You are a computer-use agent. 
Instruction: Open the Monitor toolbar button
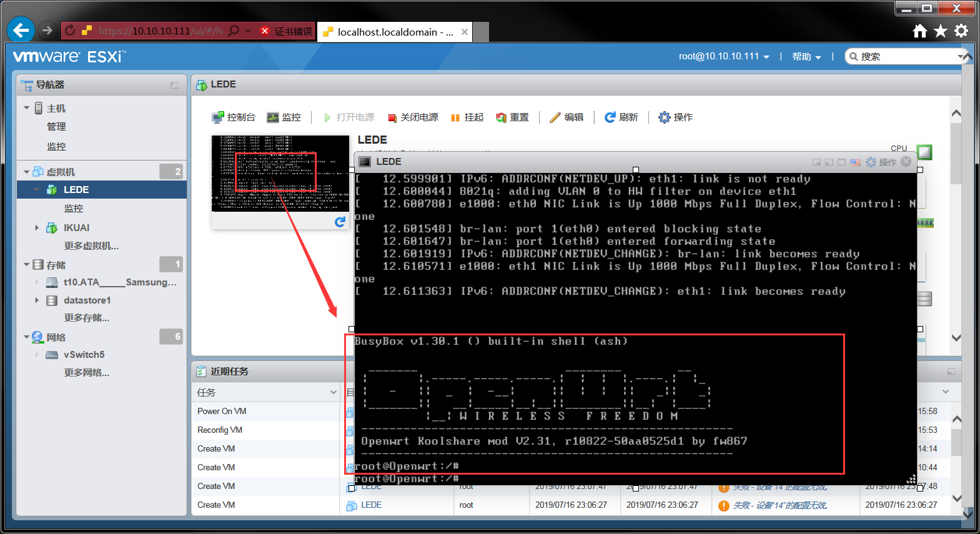coord(284,117)
